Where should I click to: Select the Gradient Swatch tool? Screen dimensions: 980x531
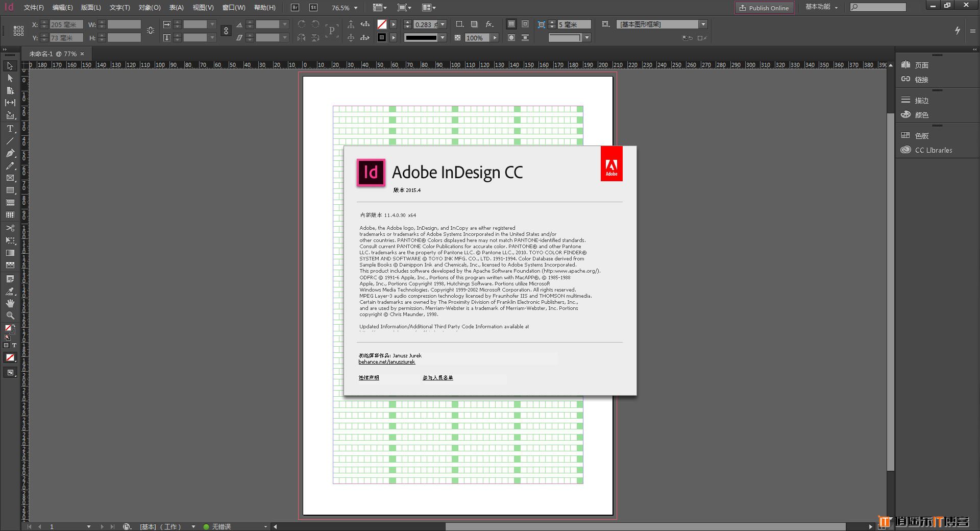coord(10,253)
